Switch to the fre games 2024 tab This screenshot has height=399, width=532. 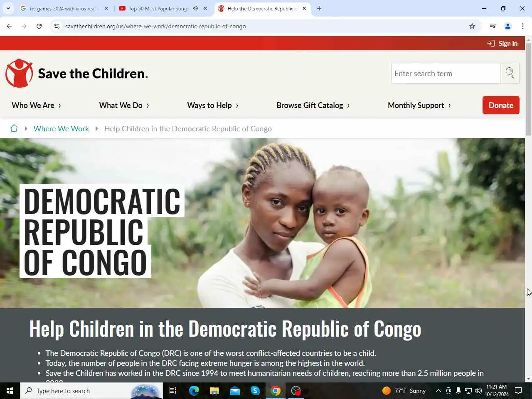62,8
